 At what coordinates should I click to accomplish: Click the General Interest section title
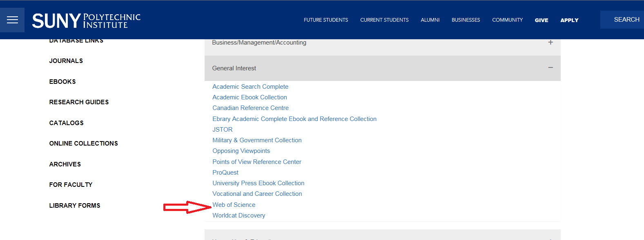point(234,68)
